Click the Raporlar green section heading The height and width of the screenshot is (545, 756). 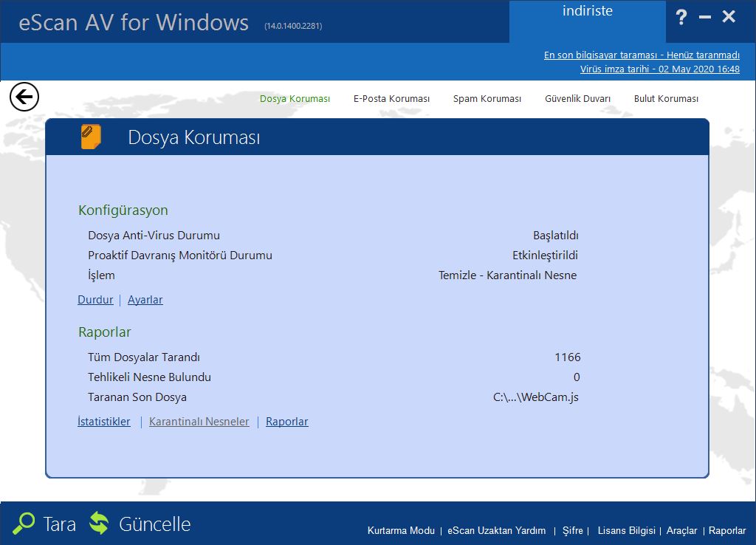tap(105, 332)
